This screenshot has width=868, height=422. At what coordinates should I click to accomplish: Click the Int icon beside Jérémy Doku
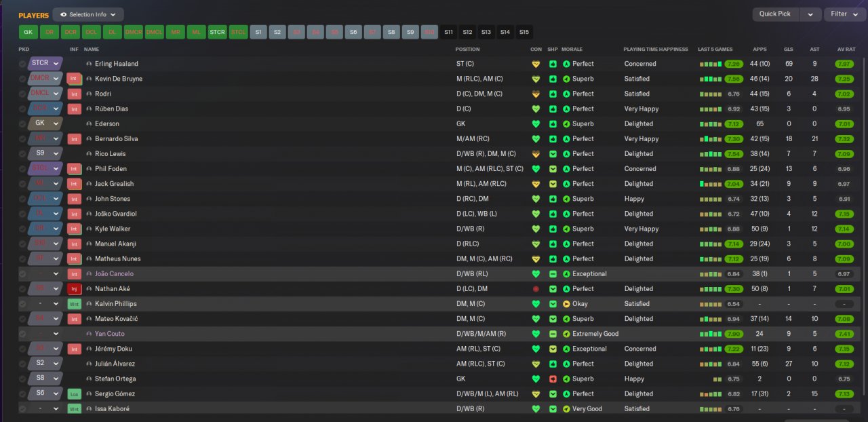75,349
